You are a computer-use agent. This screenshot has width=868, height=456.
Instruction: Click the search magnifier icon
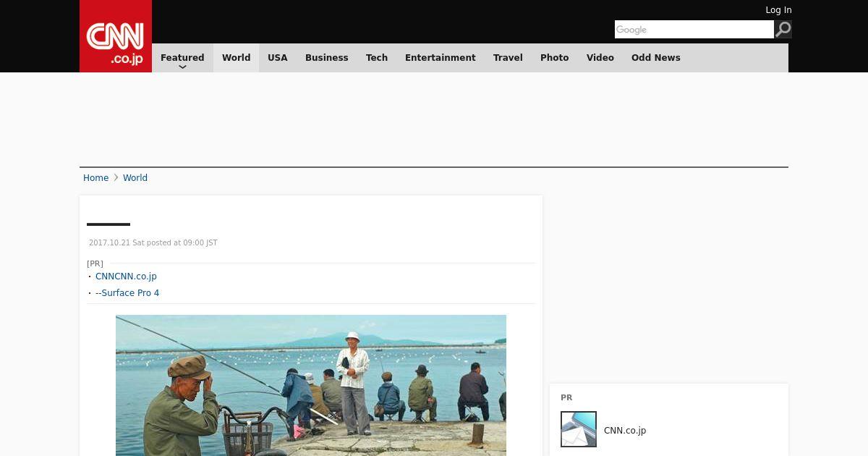tap(783, 30)
